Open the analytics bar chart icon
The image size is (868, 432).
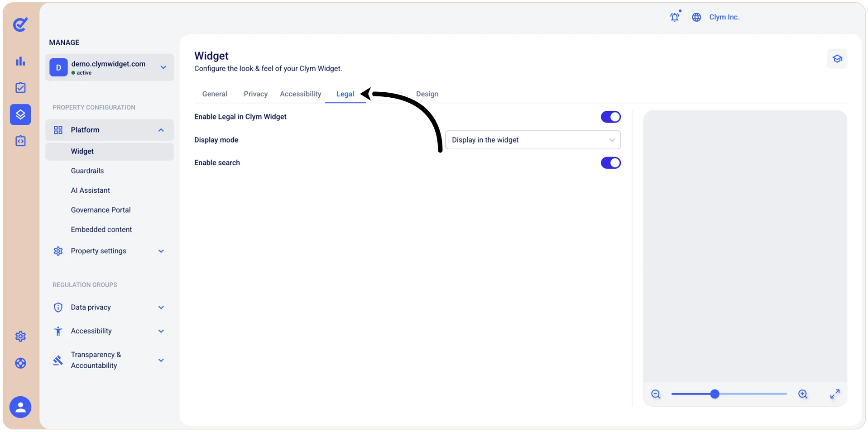click(x=20, y=61)
